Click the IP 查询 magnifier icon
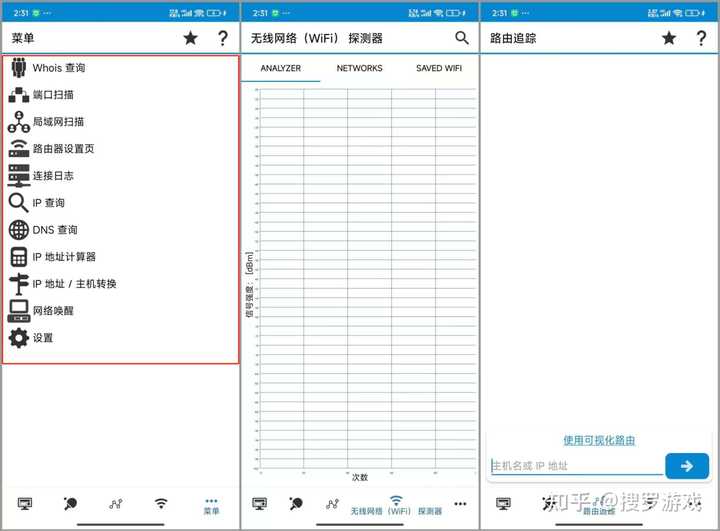720x531 pixels. [19, 203]
